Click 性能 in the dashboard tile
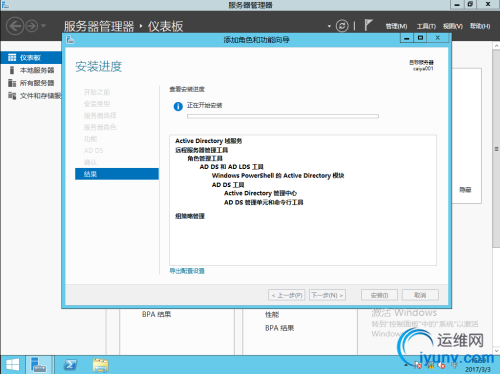Viewport: 500px width, 374px height. [x=272, y=315]
